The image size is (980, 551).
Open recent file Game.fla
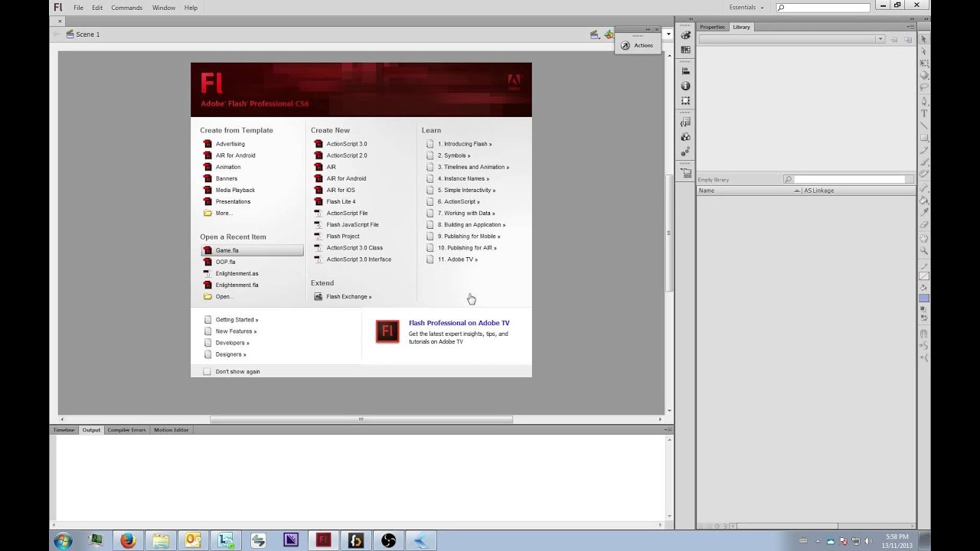point(252,250)
